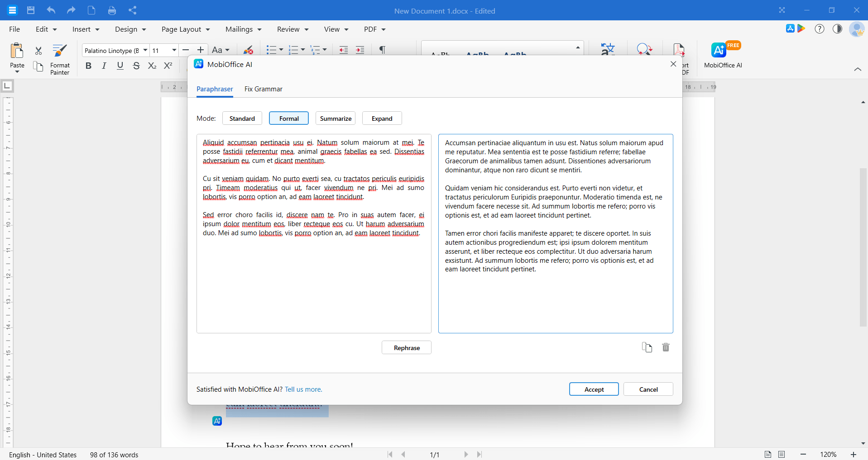
Task: Redo the last action
Action: [71, 10]
